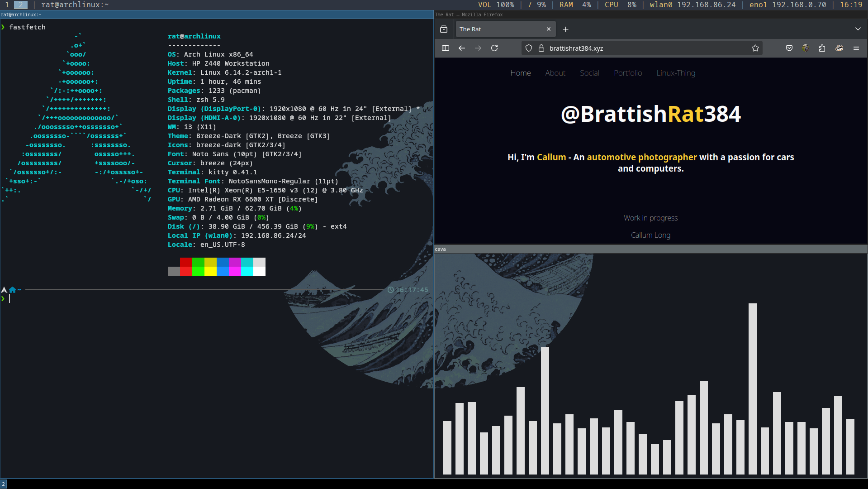Click the 'rat@archlinux' fastfetch header
Screen dimensions: 868x489
194,36
